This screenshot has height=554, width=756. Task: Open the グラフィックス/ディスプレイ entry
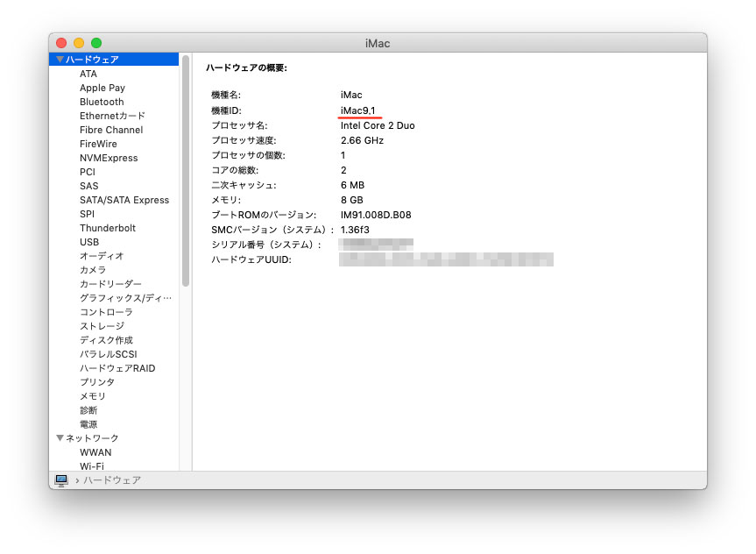click(125, 298)
